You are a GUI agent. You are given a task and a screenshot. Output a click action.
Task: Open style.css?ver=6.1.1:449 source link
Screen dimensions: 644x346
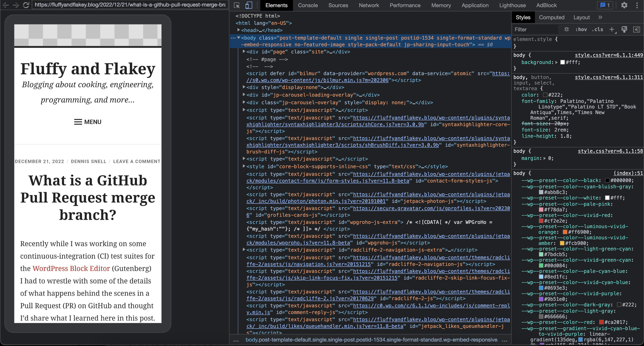pyautogui.click(x=609, y=55)
